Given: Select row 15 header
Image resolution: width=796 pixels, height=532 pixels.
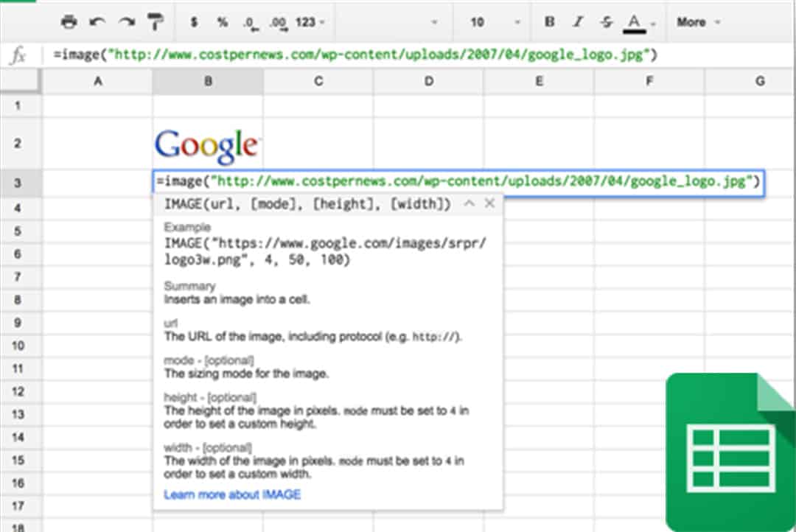Looking at the screenshot, I should click(x=18, y=460).
